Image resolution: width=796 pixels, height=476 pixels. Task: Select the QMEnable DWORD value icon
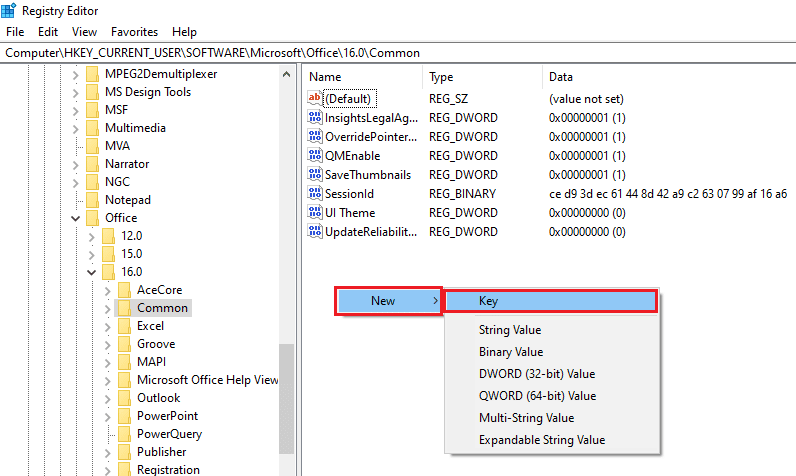click(315, 155)
